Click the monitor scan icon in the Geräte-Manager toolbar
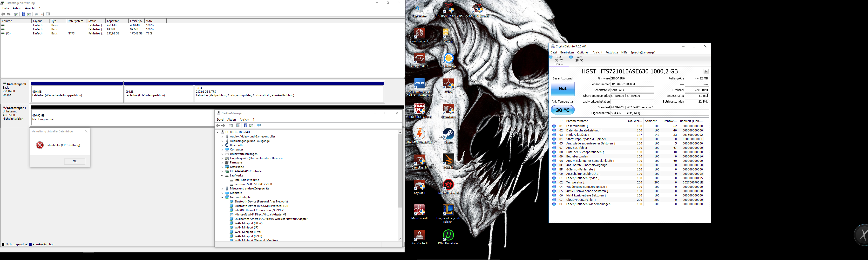The image size is (868, 260). click(x=259, y=126)
